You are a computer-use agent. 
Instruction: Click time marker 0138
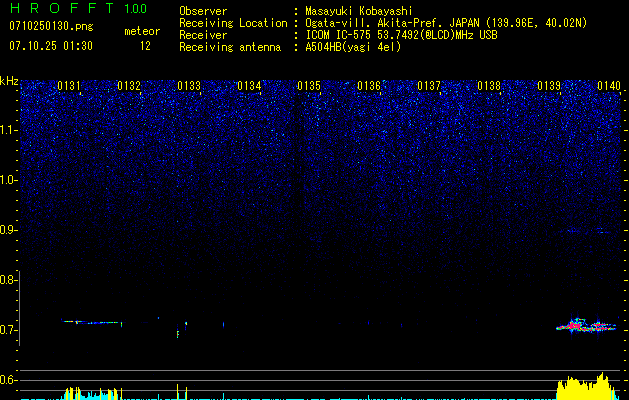[x=489, y=86]
